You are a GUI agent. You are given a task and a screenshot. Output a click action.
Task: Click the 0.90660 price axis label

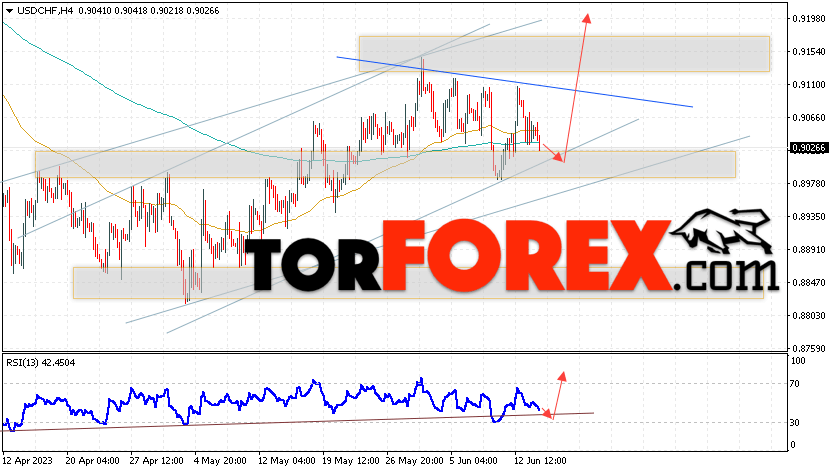click(809, 117)
